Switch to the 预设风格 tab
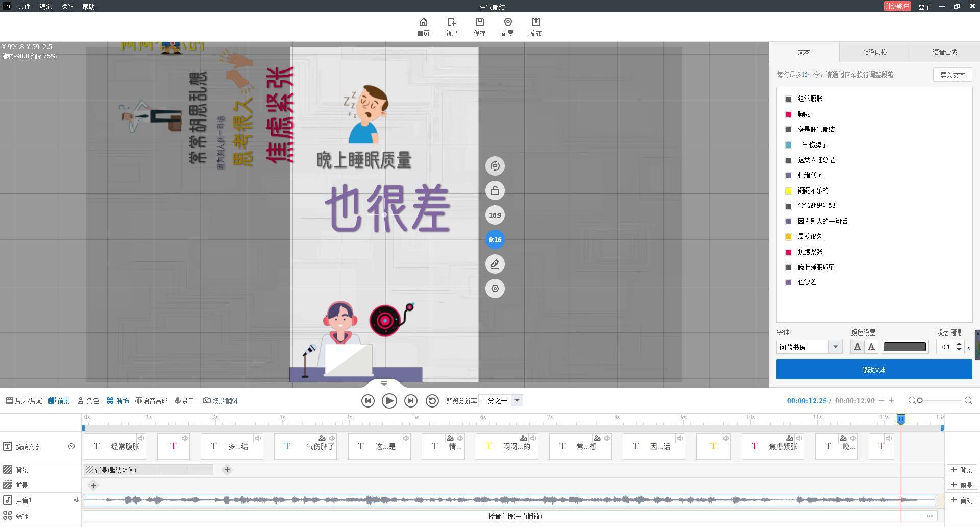Screen dimensions: 980x527 874,52
